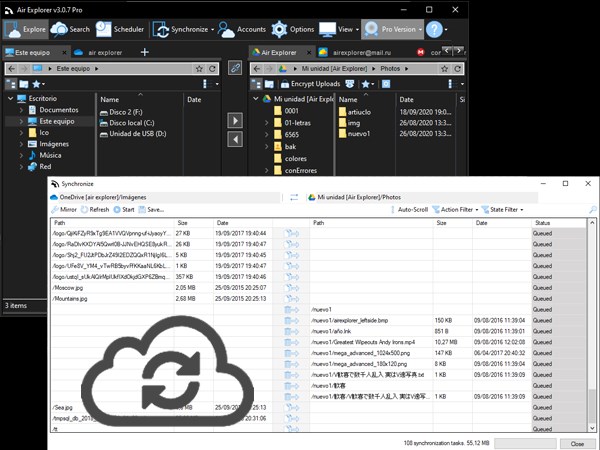Select the /Moscow.jpg sync row
The height and width of the screenshot is (450, 600).
tap(318, 288)
